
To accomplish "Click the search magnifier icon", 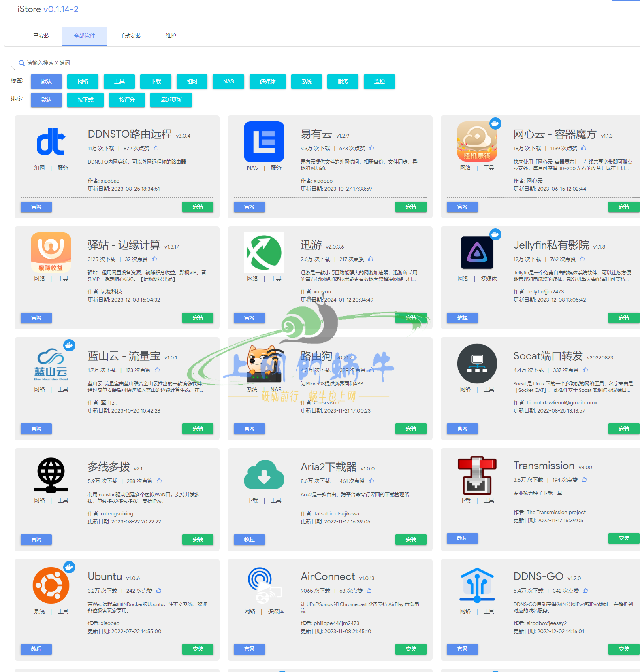I will pyautogui.click(x=22, y=63).
